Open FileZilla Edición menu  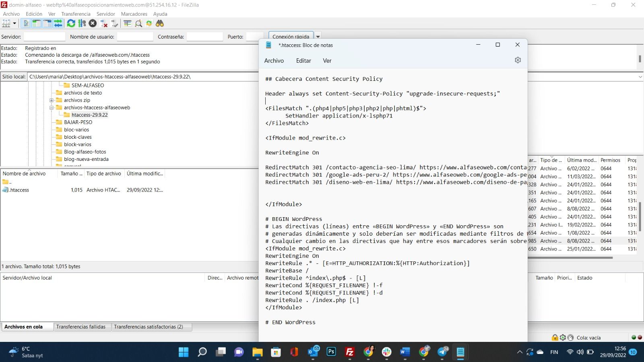(x=34, y=14)
